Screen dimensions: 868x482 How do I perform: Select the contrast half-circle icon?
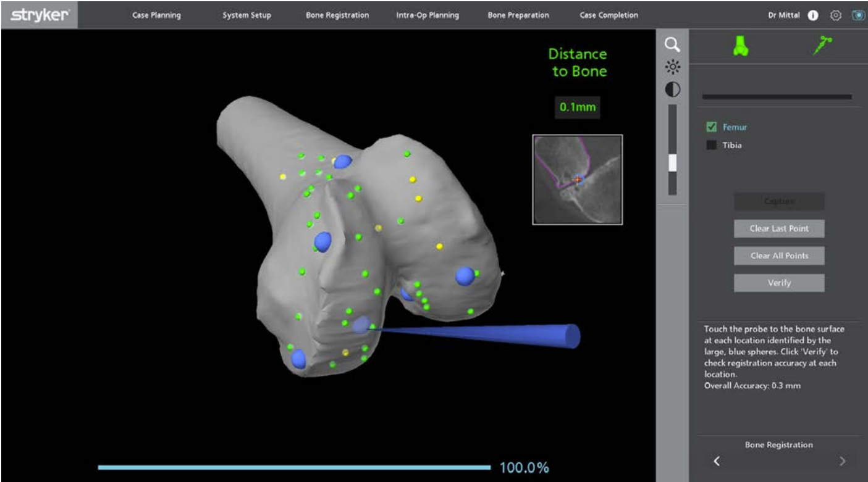(672, 89)
